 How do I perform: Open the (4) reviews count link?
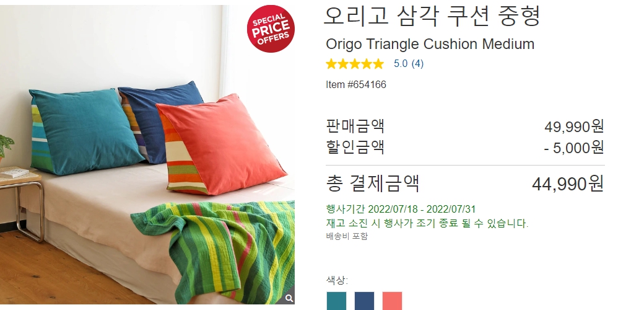click(x=417, y=64)
